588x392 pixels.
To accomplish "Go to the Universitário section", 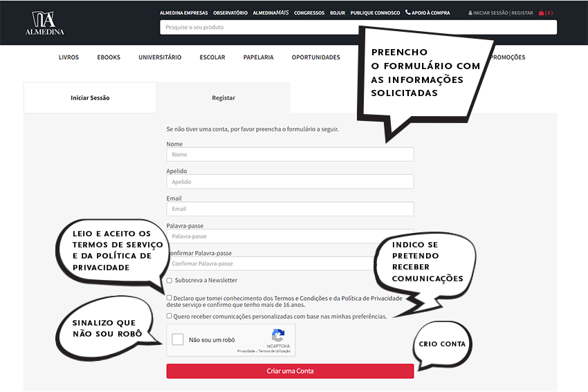I will click(x=160, y=57).
